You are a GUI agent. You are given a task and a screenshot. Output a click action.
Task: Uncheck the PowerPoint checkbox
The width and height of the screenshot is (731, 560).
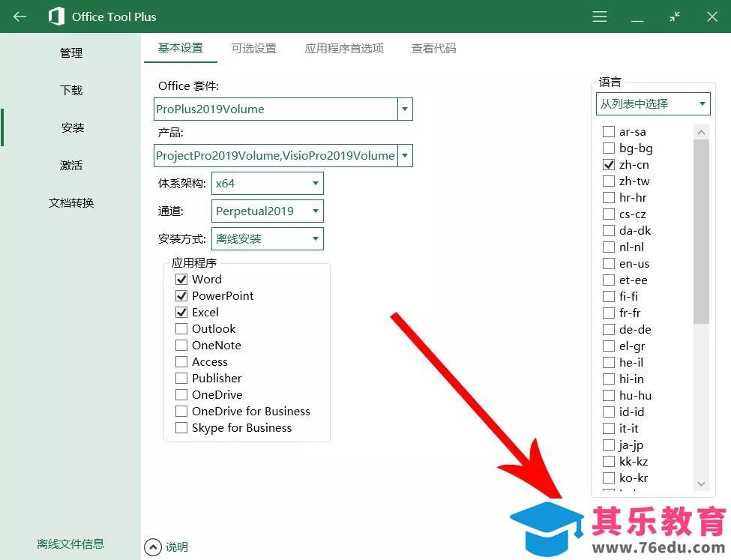click(181, 295)
